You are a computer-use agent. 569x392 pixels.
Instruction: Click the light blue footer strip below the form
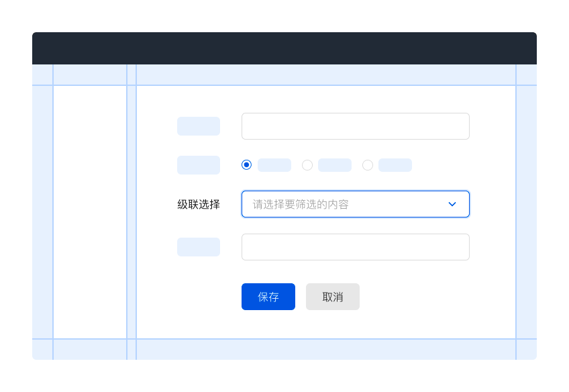tap(326, 349)
